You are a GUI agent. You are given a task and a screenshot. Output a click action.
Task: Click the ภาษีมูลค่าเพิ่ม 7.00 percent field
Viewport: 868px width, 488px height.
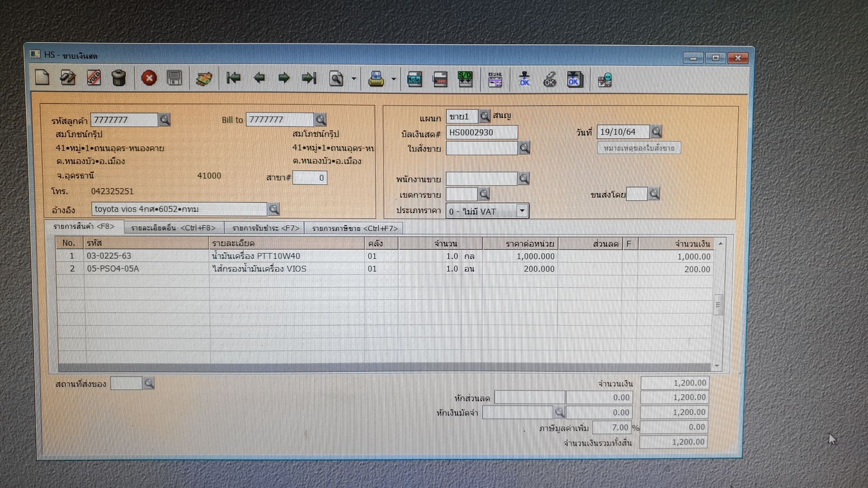point(611,427)
